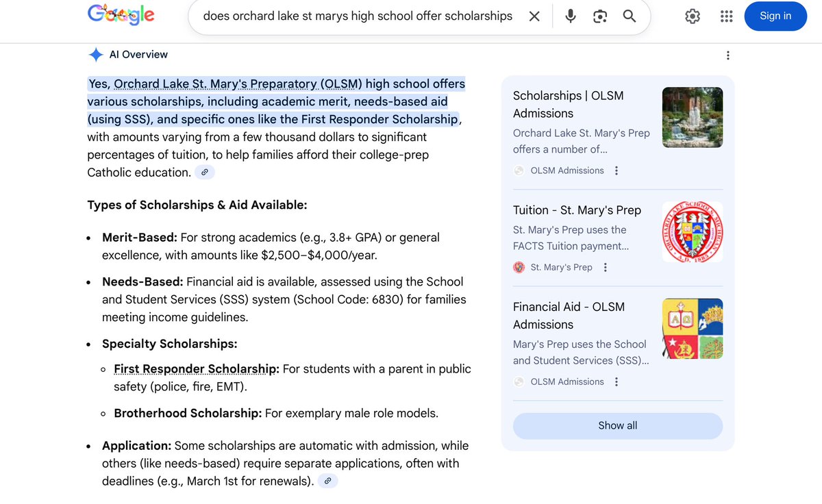Viewport: 822px width, 504px height.
Task: Click the 'Application:' bullet label
Action: click(136, 445)
